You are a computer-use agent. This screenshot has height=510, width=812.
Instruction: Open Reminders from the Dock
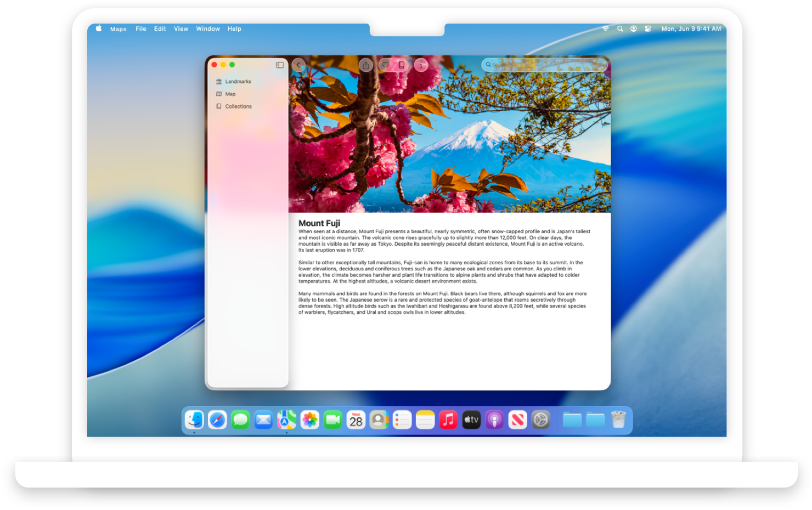[x=402, y=420]
